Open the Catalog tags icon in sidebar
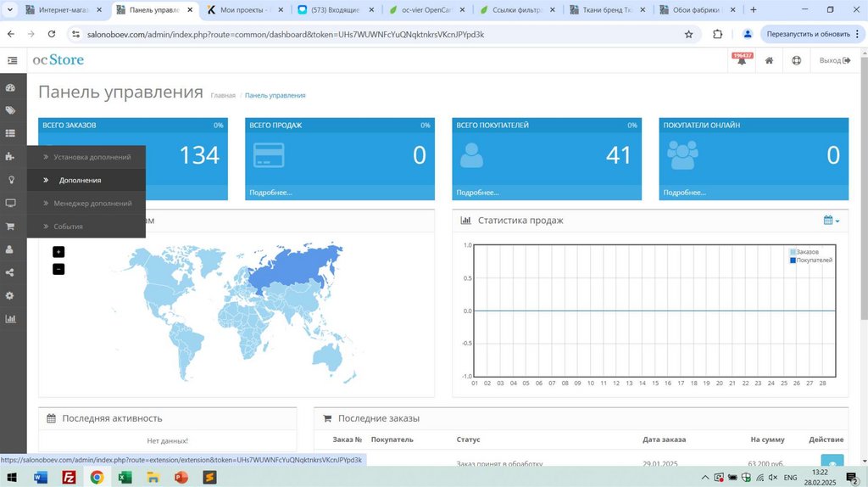The height and width of the screenshot is (487, 868). (11, 110)
